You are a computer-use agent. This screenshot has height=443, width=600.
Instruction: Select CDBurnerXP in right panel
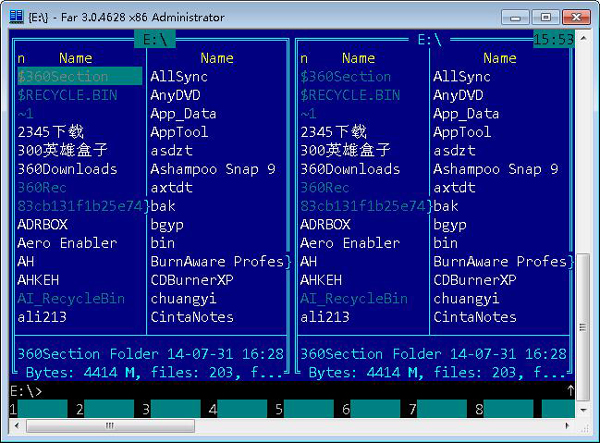pyautogui.click(x=475, y=280)
